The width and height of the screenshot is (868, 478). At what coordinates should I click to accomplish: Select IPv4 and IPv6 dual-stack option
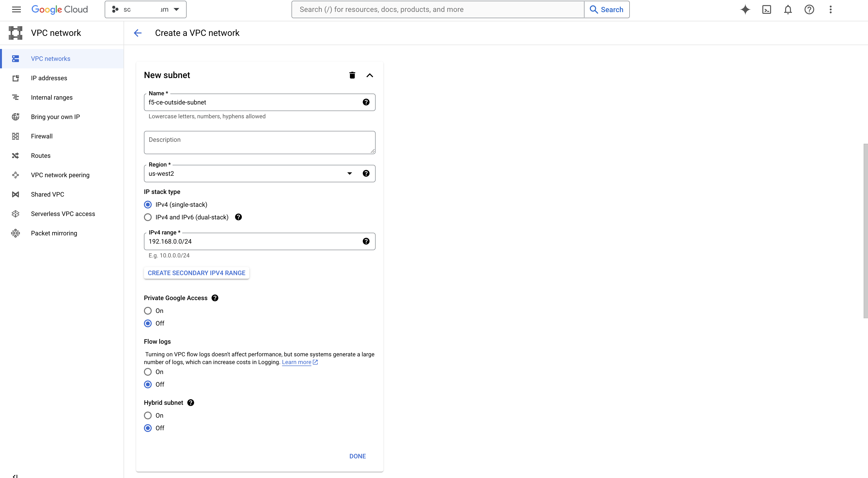pyautogui.click(x=148, y=217)
